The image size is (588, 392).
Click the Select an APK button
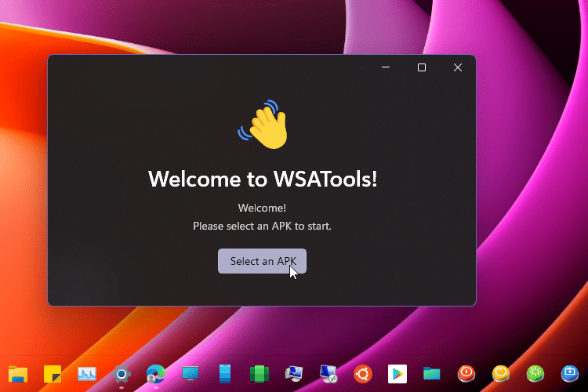tap(262, 261)
